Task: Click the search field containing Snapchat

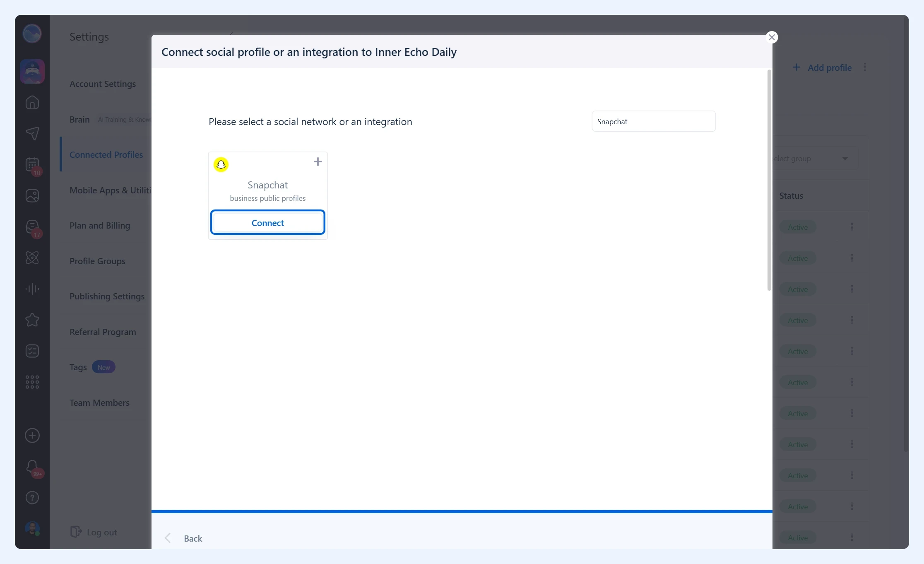Action: 654,121
